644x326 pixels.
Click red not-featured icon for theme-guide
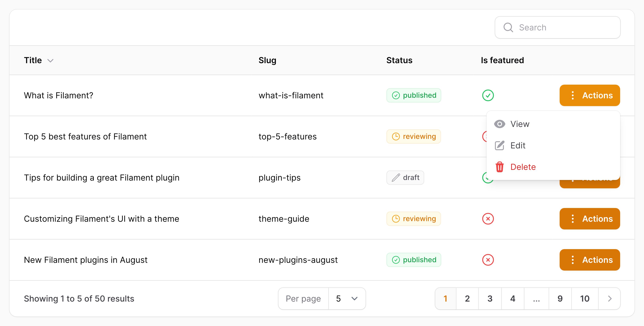(488, 219)
